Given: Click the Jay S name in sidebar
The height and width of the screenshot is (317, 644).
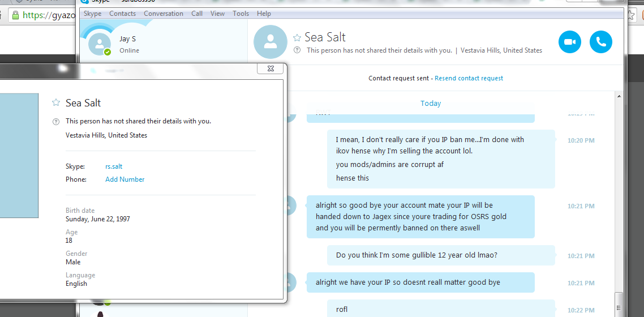Looking at the screenshot, I should (128, 39).
